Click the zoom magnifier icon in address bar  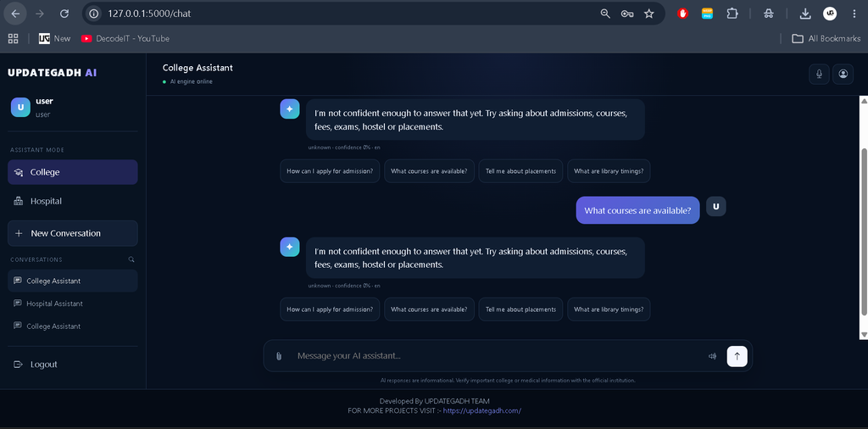pyautogui.click(x=605, y=14)
